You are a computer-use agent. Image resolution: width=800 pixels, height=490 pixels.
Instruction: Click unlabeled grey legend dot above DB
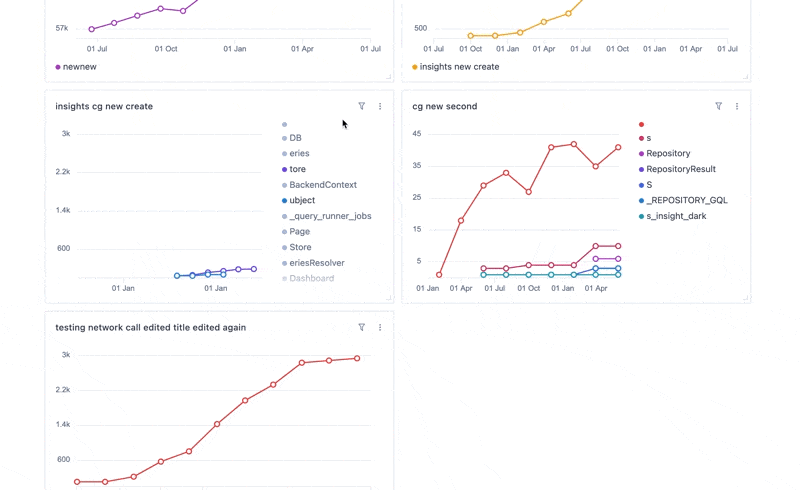(284, 124)
